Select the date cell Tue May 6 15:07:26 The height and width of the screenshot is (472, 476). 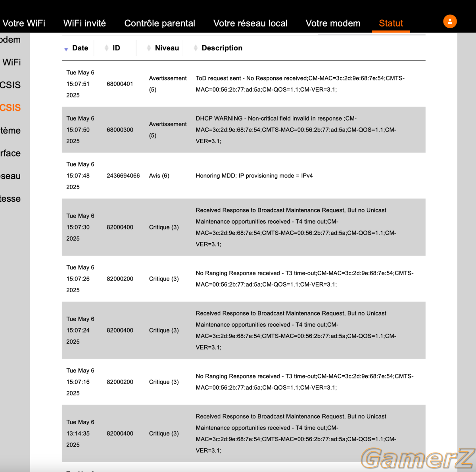81,279
